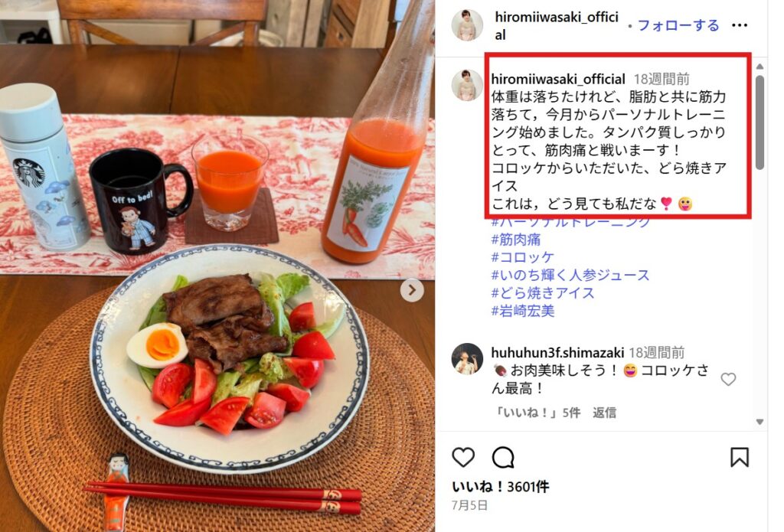Like the post with the heart icon
Viewport: 784px width, 532px height.
463,457
